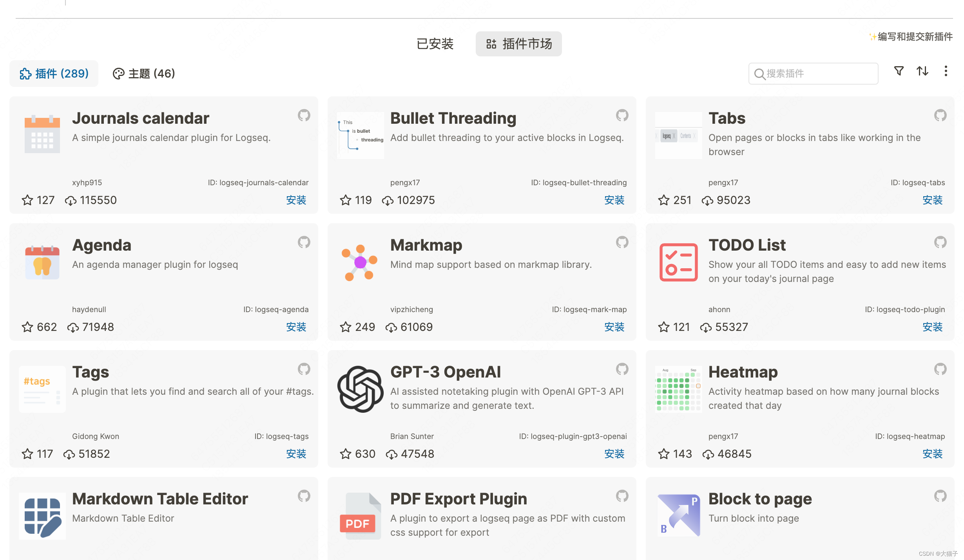Click the Agenda title
This screenshot has width=964, height=560.
[102, 246]
